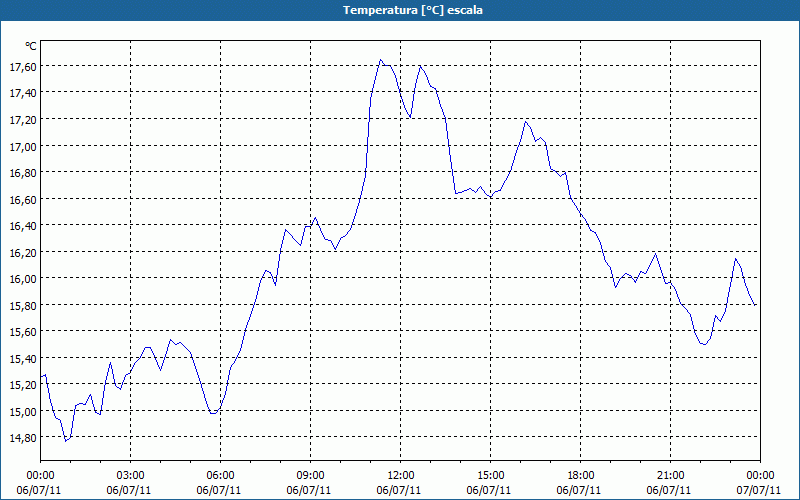The image size is (800, 500).
Task: Click the 15,80 y-axis value
Action: tap(23, 306)
